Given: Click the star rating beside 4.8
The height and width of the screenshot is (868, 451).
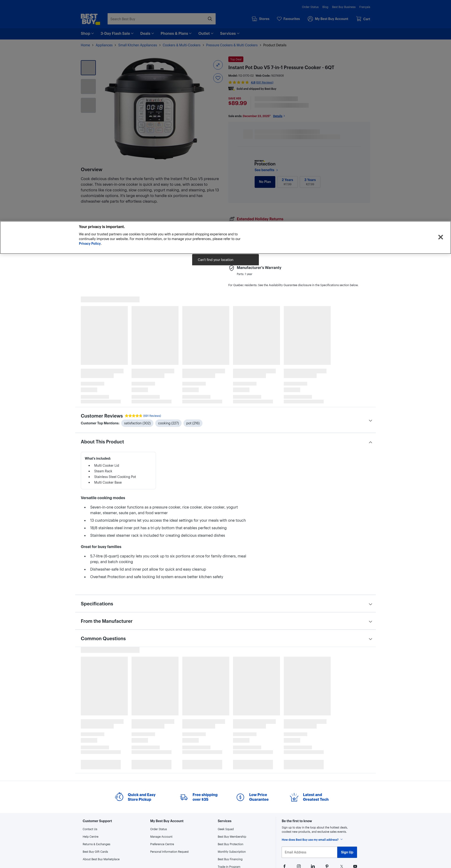Looking at the screenshot, I should point(239,83).
